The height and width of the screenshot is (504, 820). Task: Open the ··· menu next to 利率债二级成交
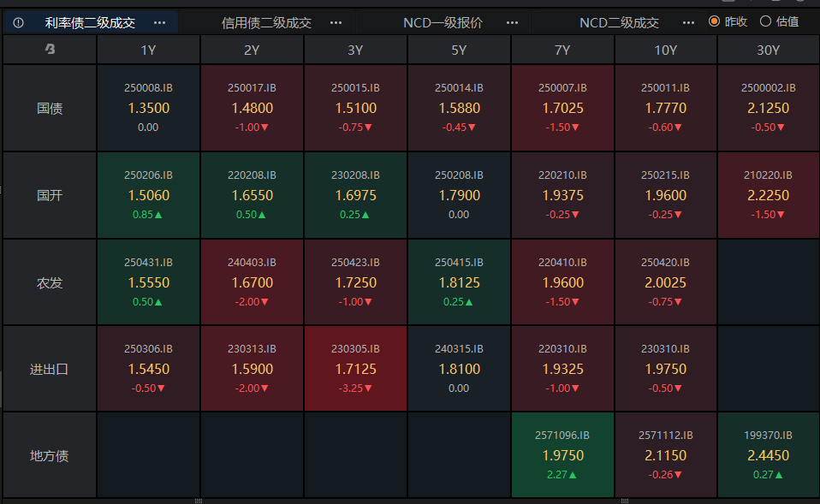tap(159, 22)
